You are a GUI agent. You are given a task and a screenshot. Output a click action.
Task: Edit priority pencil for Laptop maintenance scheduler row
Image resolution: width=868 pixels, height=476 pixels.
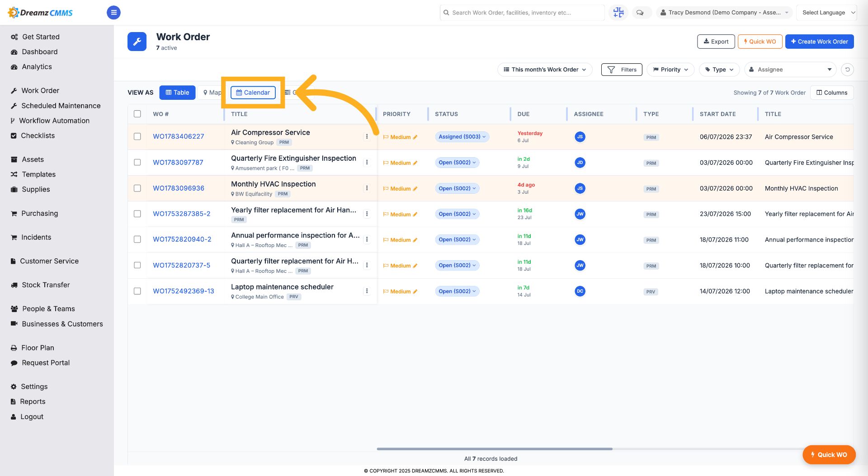pos(415,292)
